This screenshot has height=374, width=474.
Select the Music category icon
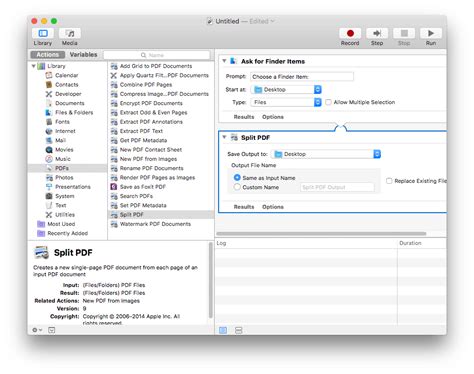[x=49, y=159]
